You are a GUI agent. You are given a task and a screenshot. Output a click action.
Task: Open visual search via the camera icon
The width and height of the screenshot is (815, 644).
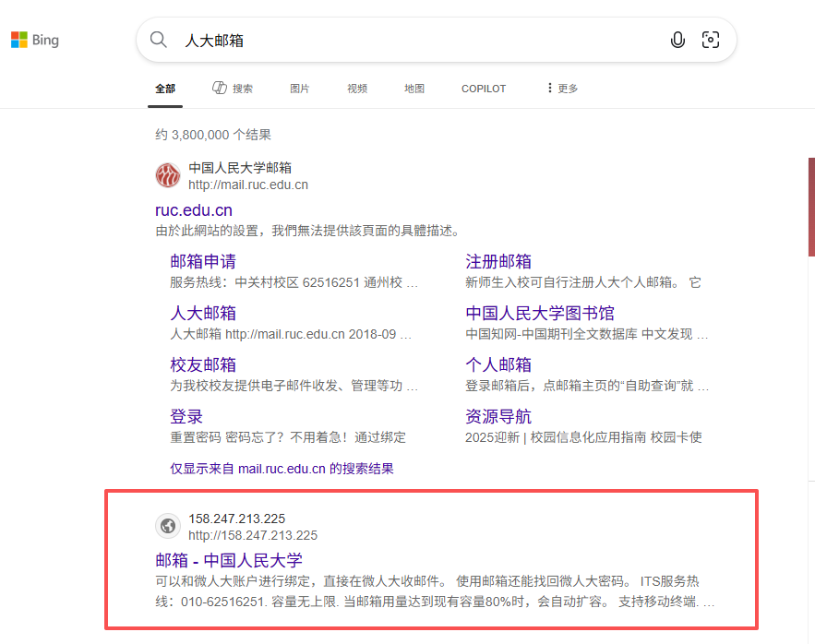pyautogui.click(x=711, y=40)
